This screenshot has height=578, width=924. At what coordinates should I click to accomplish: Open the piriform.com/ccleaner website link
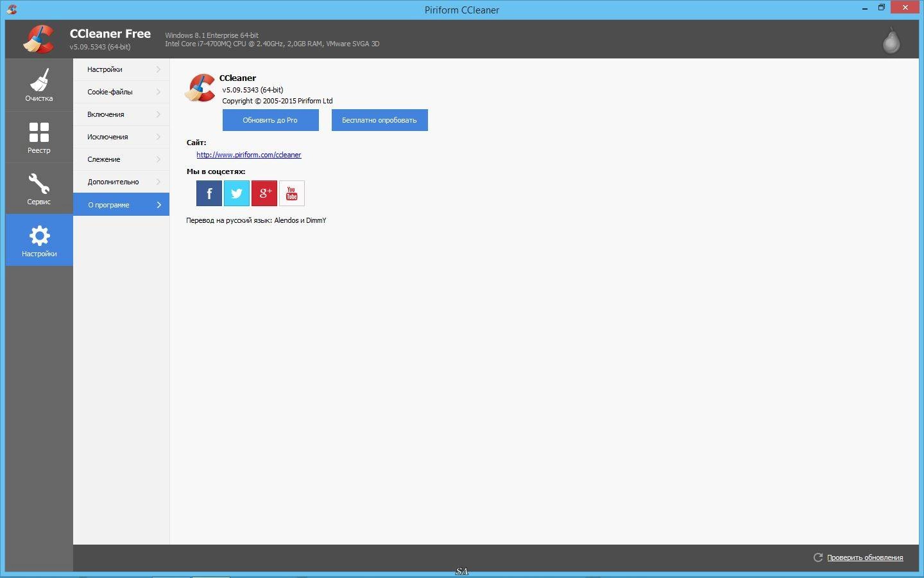249,155
